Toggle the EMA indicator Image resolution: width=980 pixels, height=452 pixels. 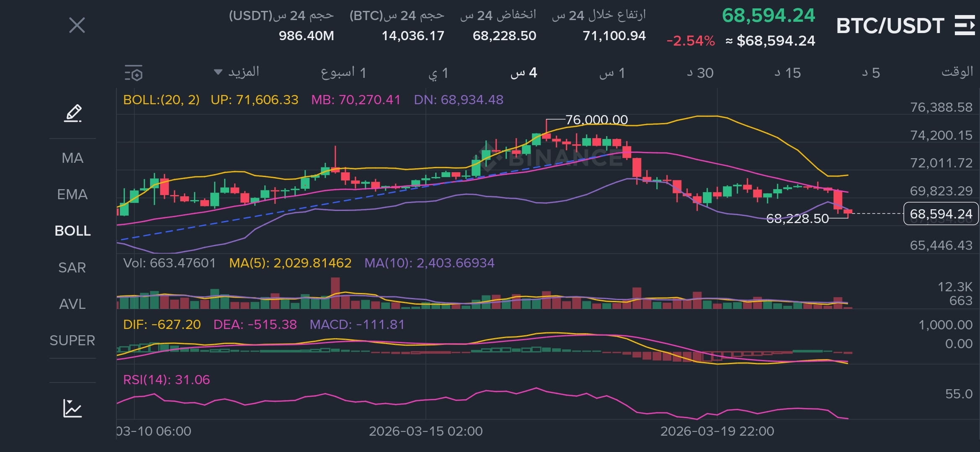coord(72,194)
